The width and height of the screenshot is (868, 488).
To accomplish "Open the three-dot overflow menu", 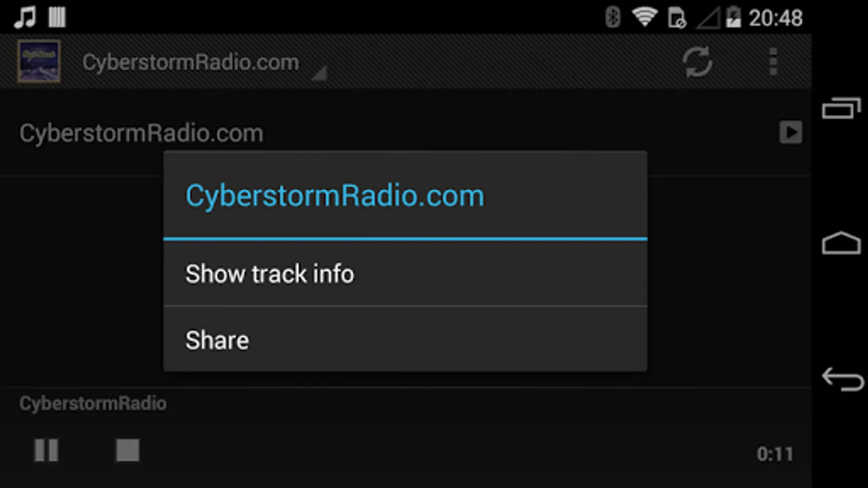I will tap(773, 62).
